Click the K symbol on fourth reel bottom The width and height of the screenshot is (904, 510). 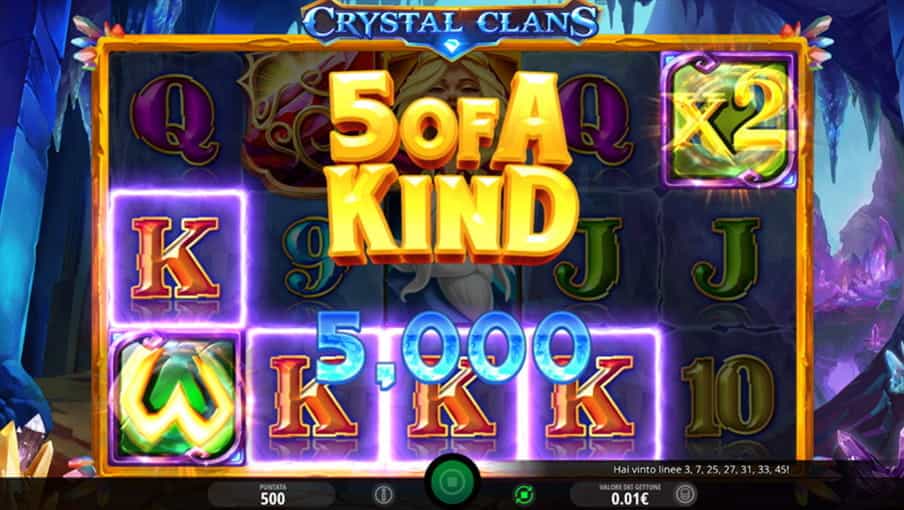click(590, 396)
